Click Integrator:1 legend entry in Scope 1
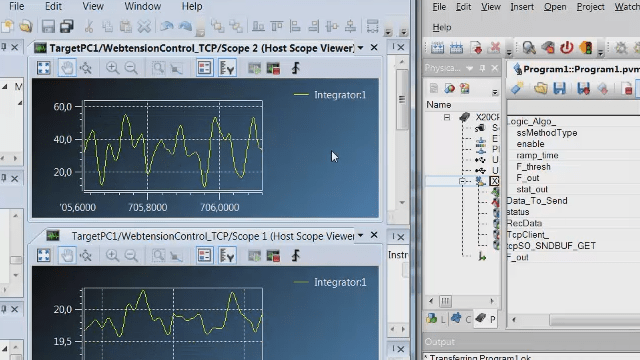Viewport: 640px width, 360px height. (x=330, y=282)
